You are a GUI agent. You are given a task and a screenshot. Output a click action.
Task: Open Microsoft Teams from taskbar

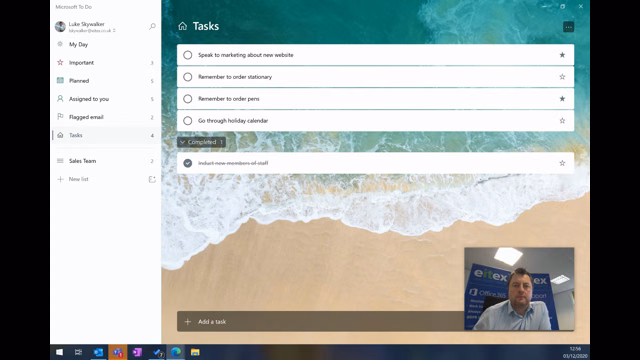[x=118, y=352]
